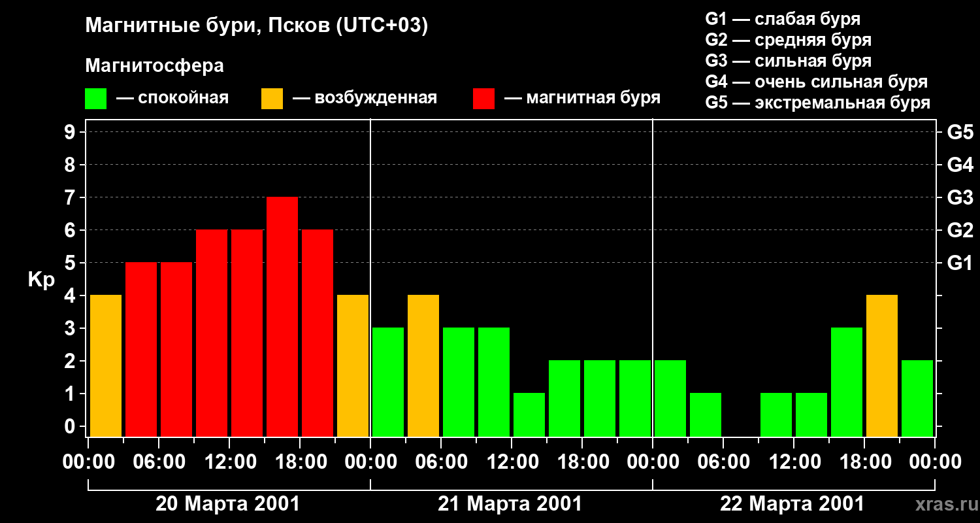Click the '— спокойная' legend label
The width and height of the screenshot is (980, 523).
click(x=172, y=98)
